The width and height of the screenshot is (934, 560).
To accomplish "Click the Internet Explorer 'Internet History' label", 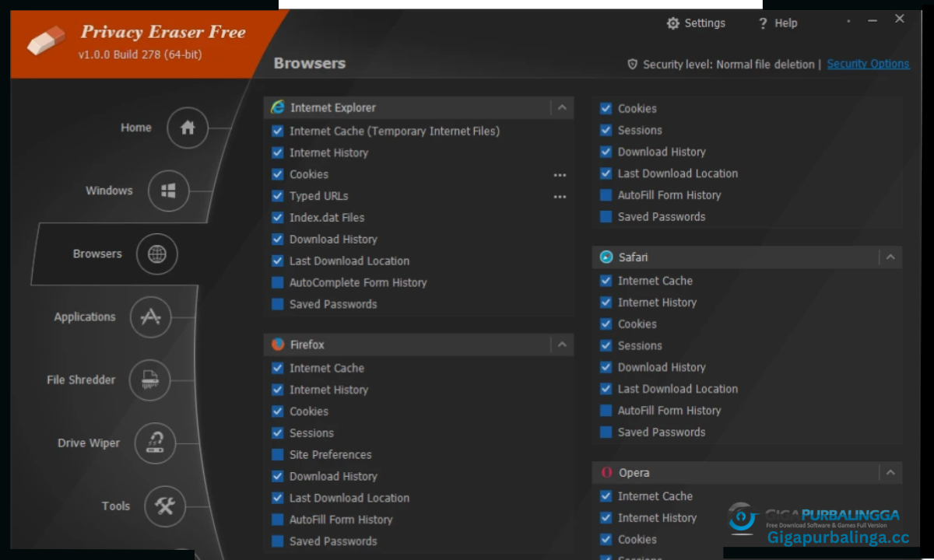I will [x=329, y=153].
